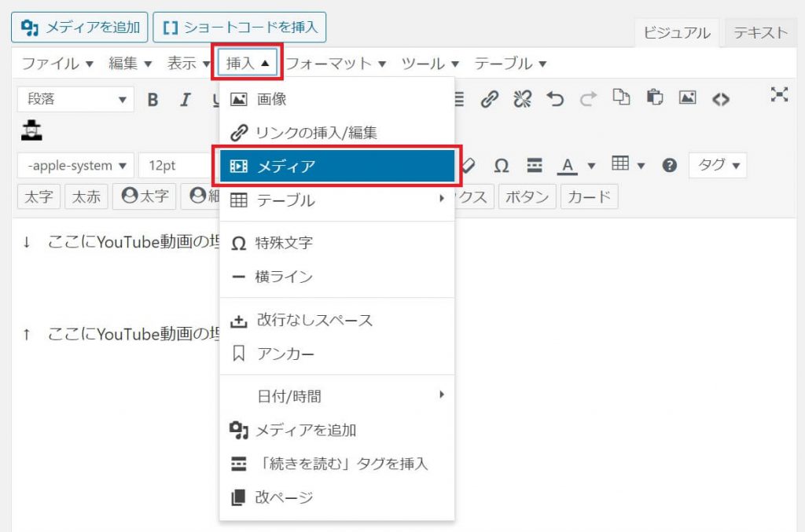Screen dimensions: 805x532
Task: Open the -apple-system font family dropdown
Action: click(x=75, y=166)
